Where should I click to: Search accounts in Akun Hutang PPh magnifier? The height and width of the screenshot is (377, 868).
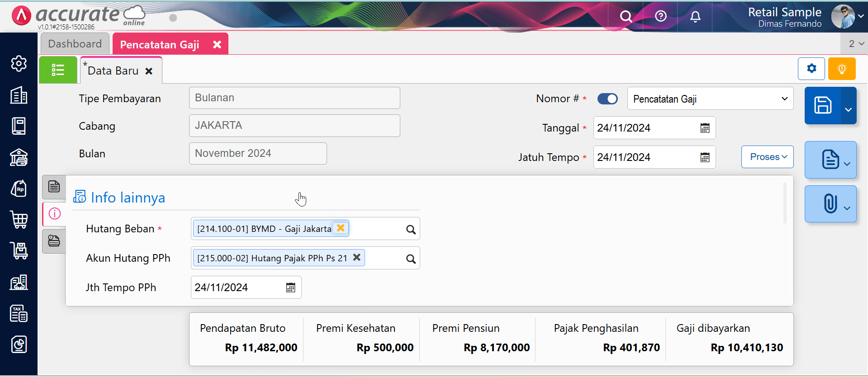click(x=411, y=259)
